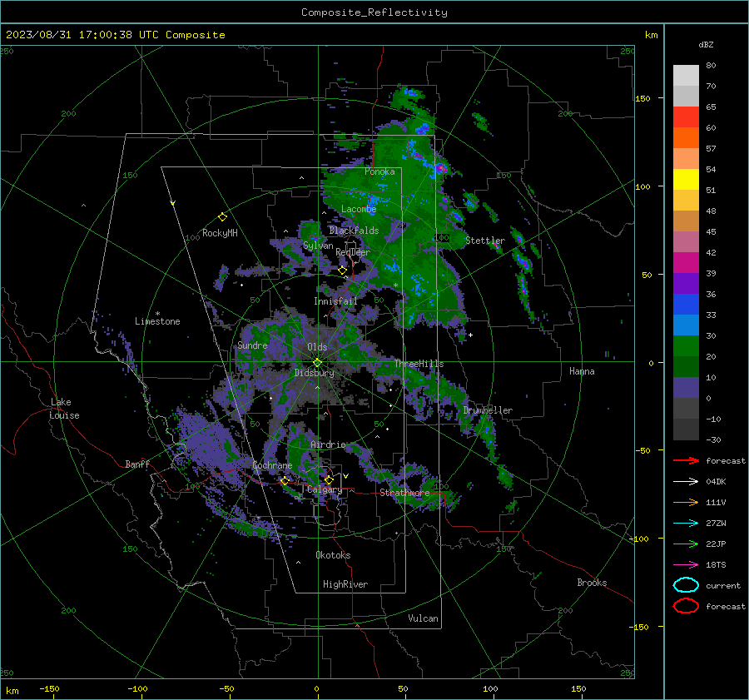Click the Didsbury city label
749x700 pixels.
click(315, 373)
